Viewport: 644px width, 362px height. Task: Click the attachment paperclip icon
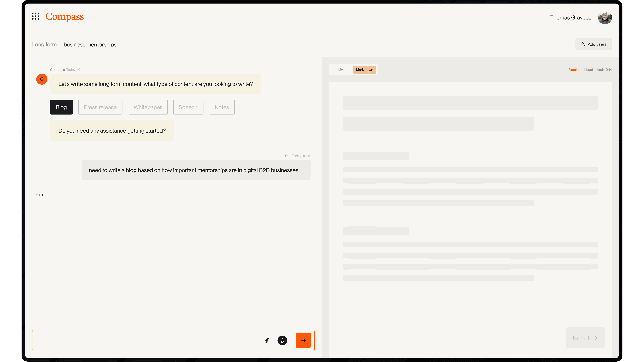267,340
